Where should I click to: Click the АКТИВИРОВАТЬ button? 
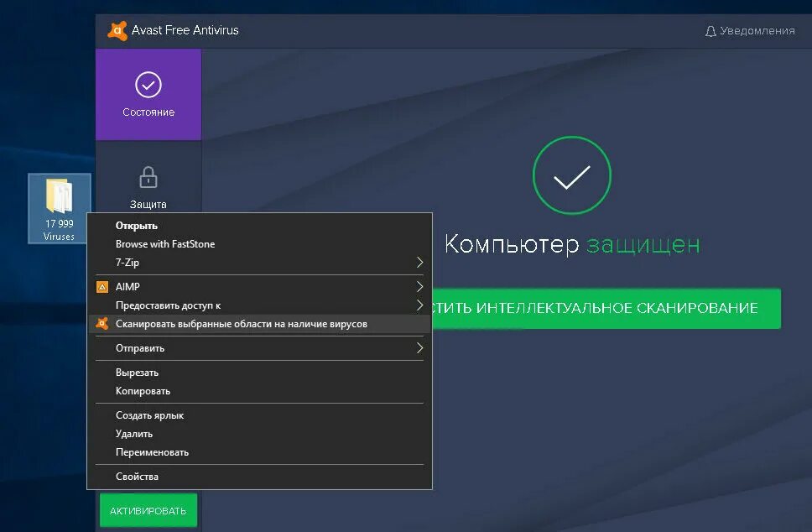point(148,510)
